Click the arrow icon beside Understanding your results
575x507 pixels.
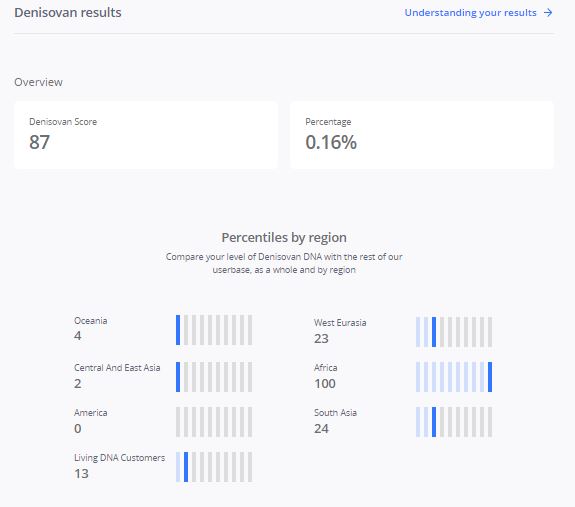point(548,13)
